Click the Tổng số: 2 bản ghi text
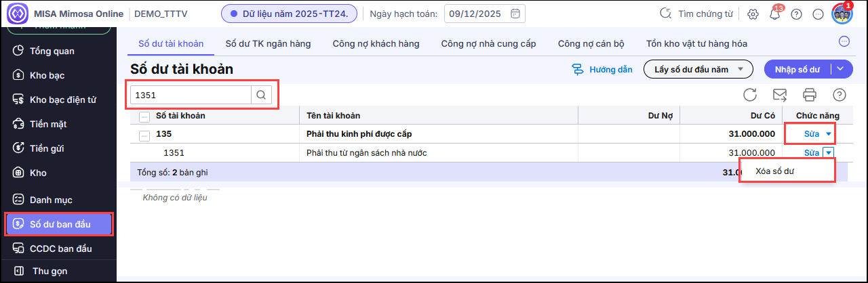The height and width of the screenshot is (283, 868). [172, 173]
